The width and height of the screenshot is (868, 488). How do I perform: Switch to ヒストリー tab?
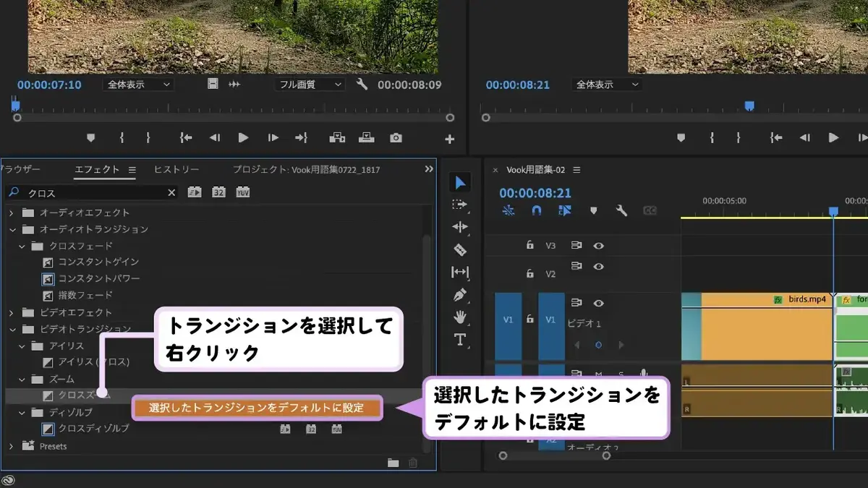pos(176,169)
